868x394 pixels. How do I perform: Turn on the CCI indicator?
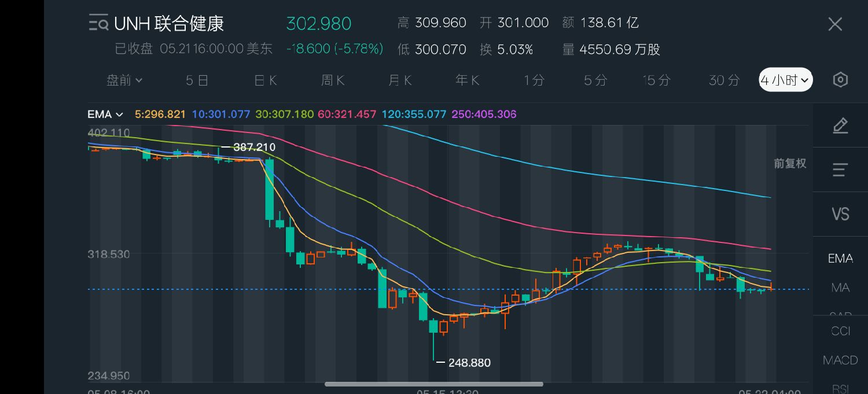click(x=840, y=331)
